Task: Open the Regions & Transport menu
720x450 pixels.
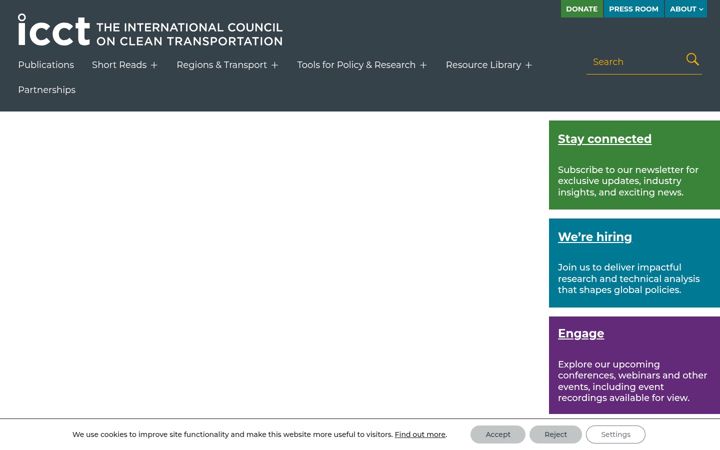Action: (221, 65)
